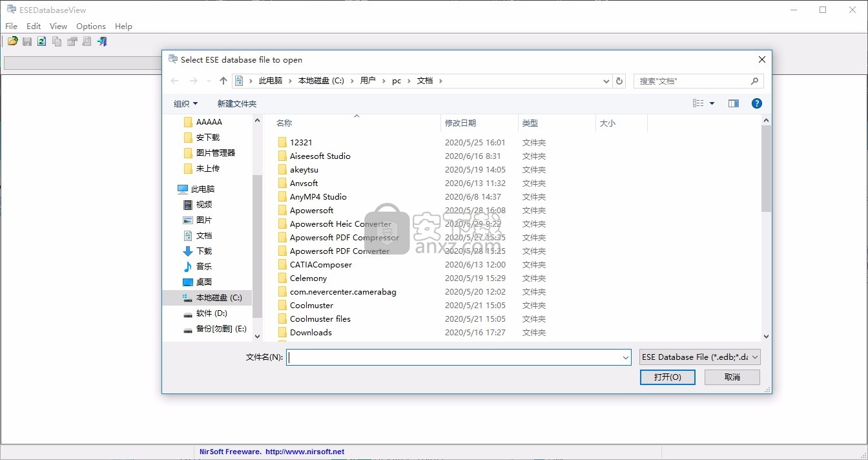Open the Edit menu
The height and width of the screenshot is (460, 868).
(x=34, y=26)
